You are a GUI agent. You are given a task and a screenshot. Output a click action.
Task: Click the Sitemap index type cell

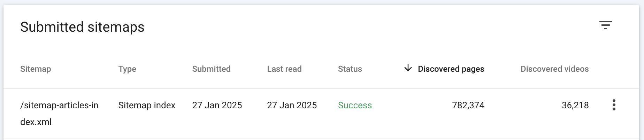[147, 105]
